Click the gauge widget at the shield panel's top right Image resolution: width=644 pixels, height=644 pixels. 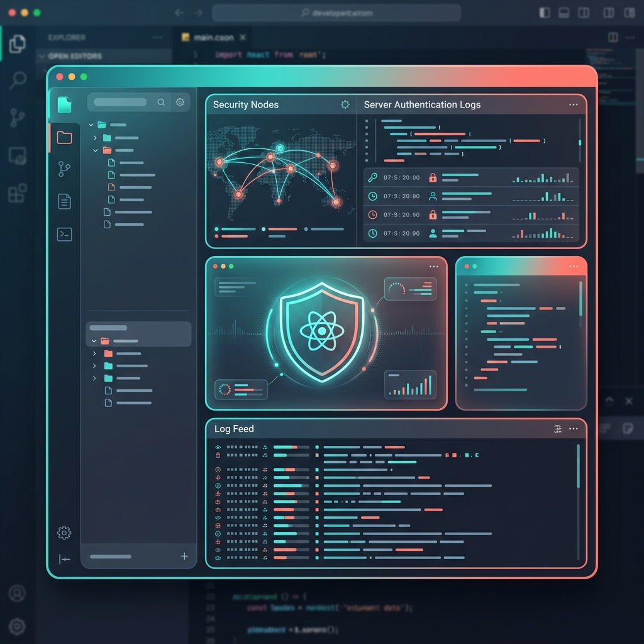410,289
